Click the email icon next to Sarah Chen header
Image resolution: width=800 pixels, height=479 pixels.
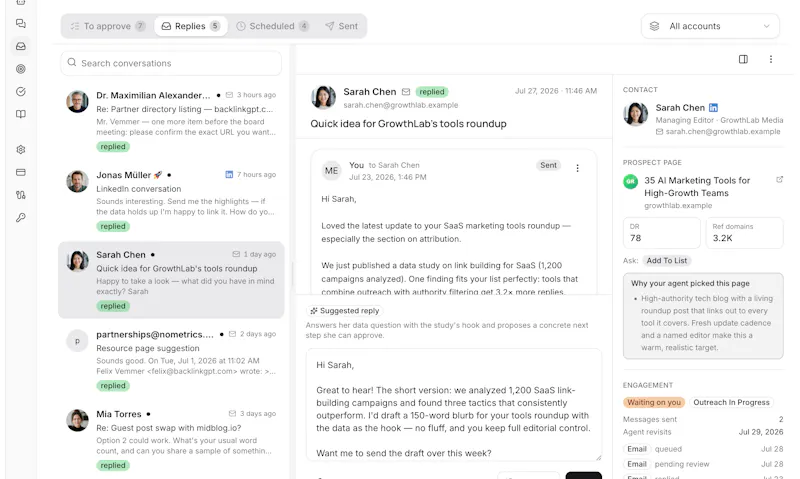coord(406,92)
